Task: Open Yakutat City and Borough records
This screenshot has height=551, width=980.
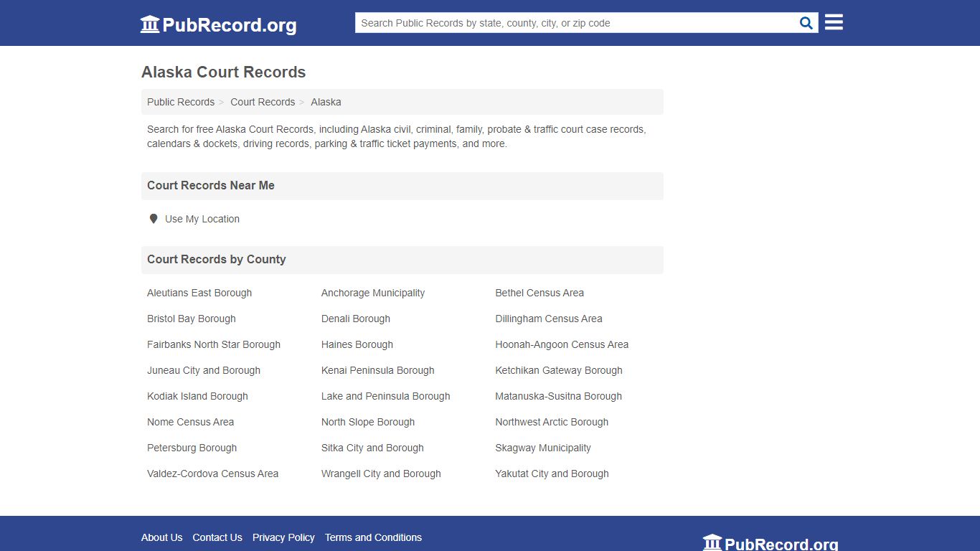Action: tap(552, 474)
